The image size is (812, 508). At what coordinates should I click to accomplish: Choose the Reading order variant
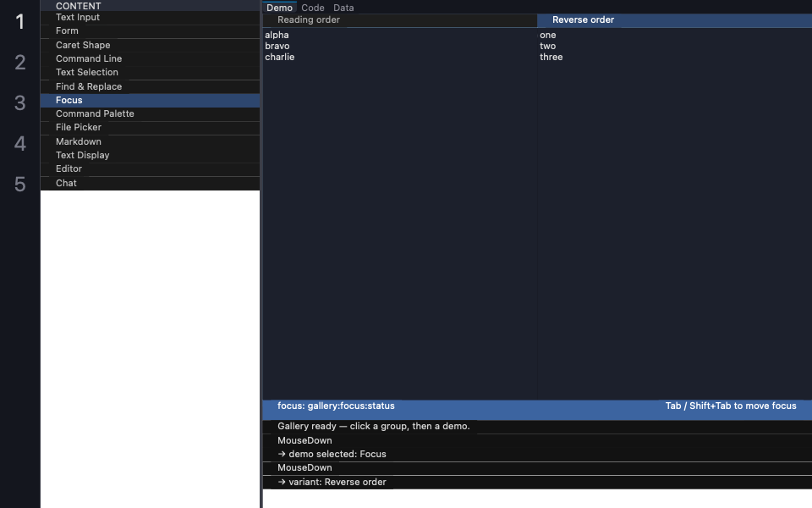(400, 20)
